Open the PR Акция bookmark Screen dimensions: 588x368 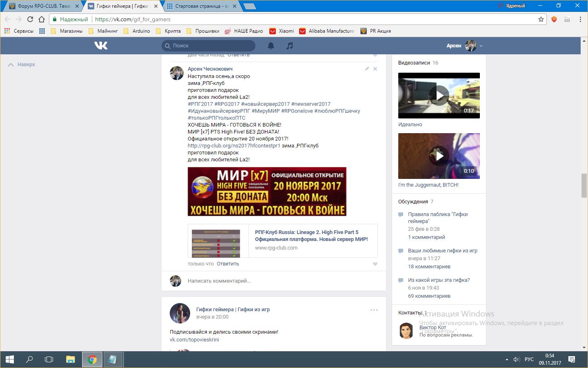click(376, 31)
